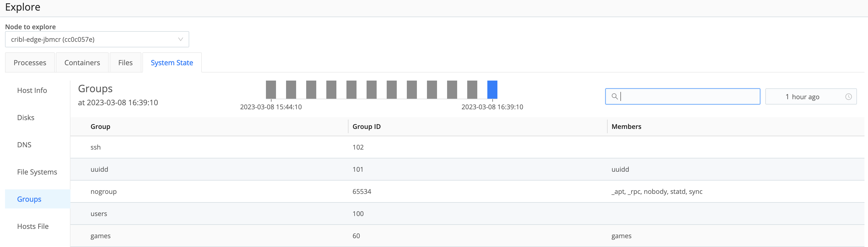This screenshot has width=868, height=247.
Task: Switch to the Processes tab
Action: click(30, 62)
